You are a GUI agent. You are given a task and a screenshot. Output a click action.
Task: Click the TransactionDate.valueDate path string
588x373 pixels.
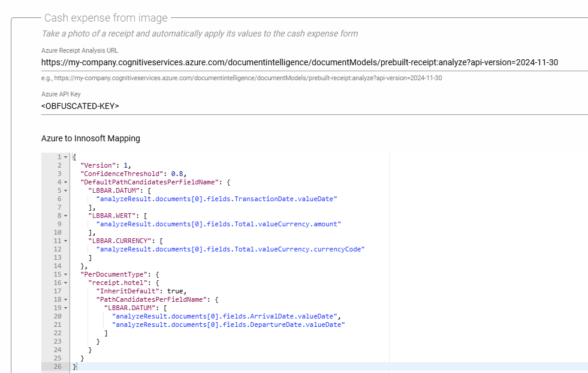point(216,199)
